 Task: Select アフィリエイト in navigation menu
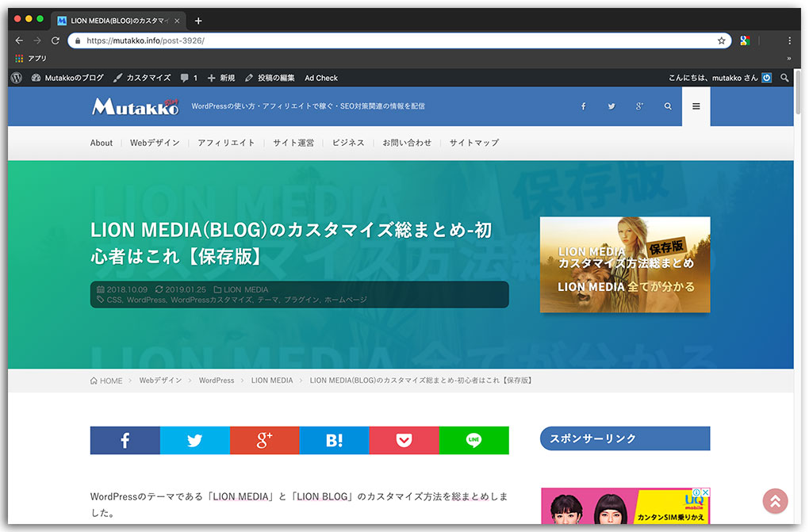[x=226, y=143]
